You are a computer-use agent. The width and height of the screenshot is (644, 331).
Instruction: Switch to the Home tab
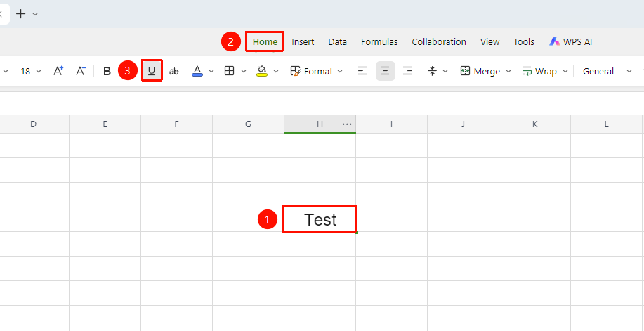(265, 42)
